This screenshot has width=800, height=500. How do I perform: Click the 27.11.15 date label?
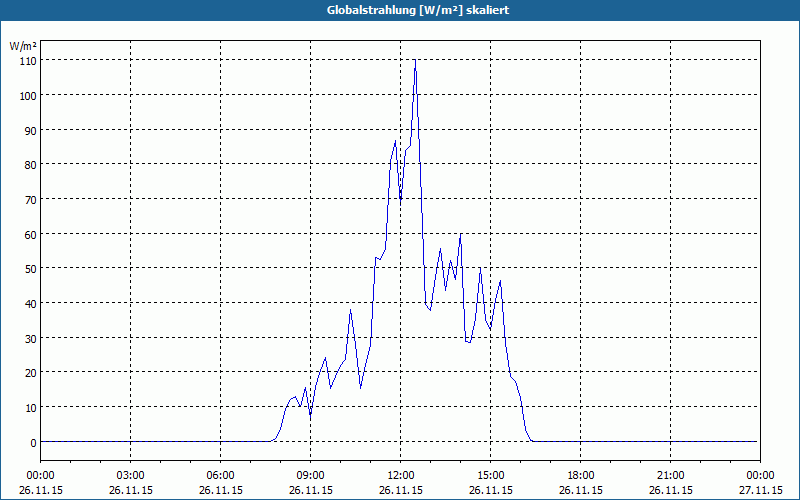pos(760,490)
